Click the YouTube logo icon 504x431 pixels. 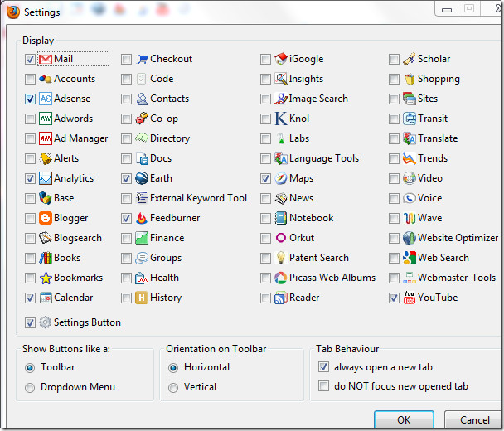point(409,298)
